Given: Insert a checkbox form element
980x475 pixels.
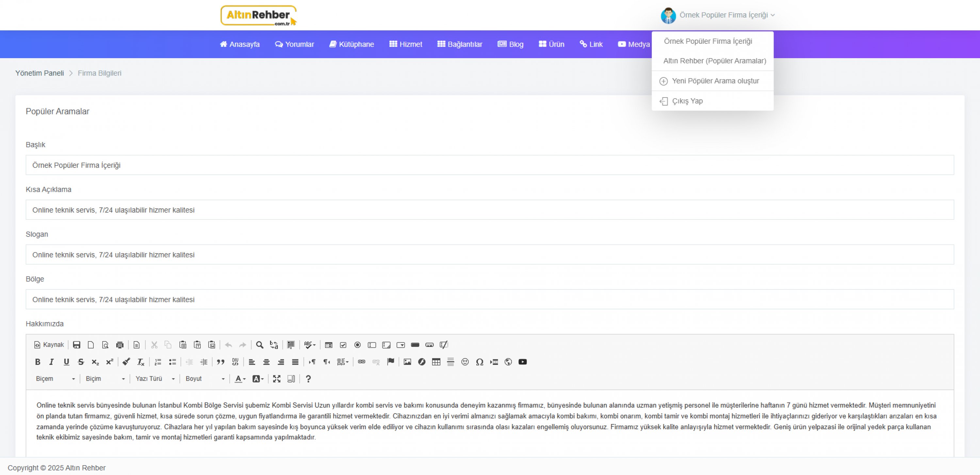Looking at the screenshot, I should [343, 345].
